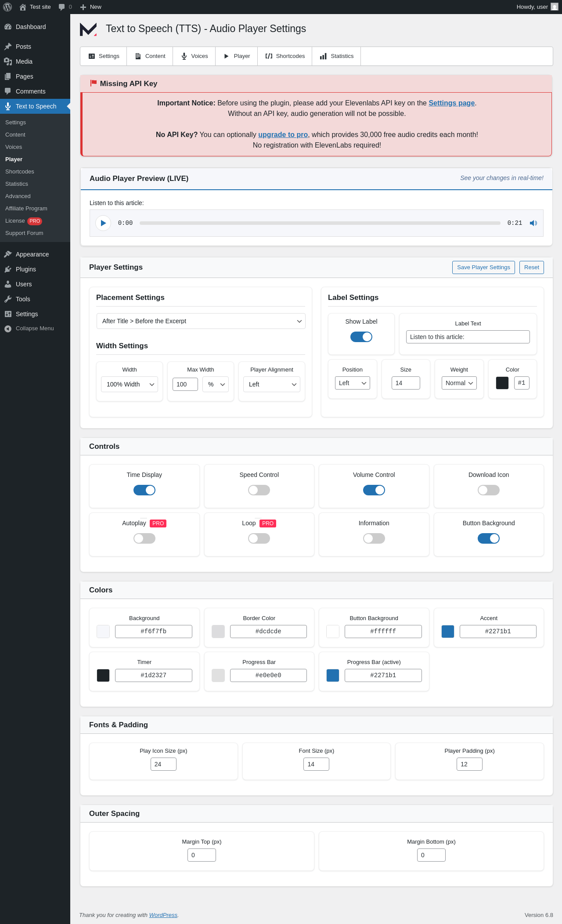This screenshot has height=924, width=562.
Task: Click the Appearance paintbrush icon
Action: (x=8, y=254)
